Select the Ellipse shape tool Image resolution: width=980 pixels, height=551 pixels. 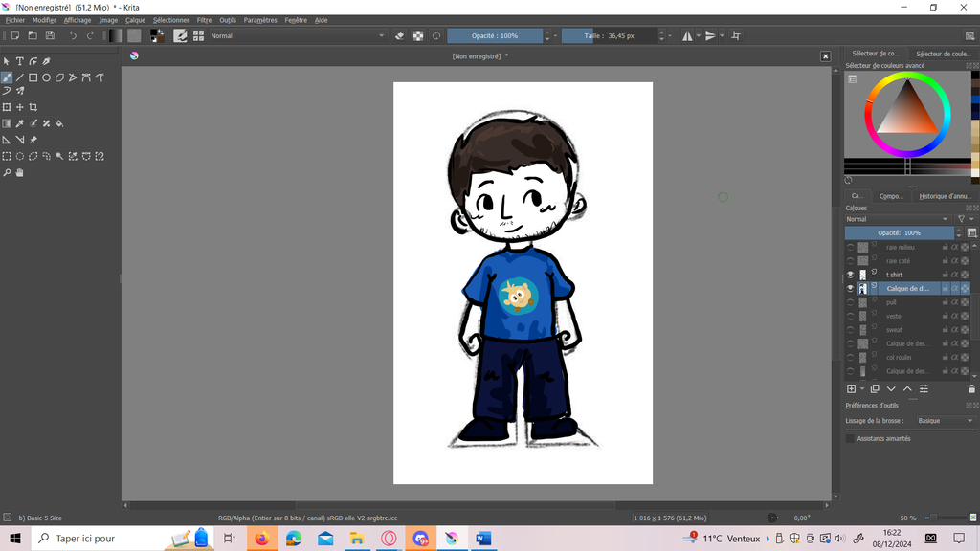46,77
